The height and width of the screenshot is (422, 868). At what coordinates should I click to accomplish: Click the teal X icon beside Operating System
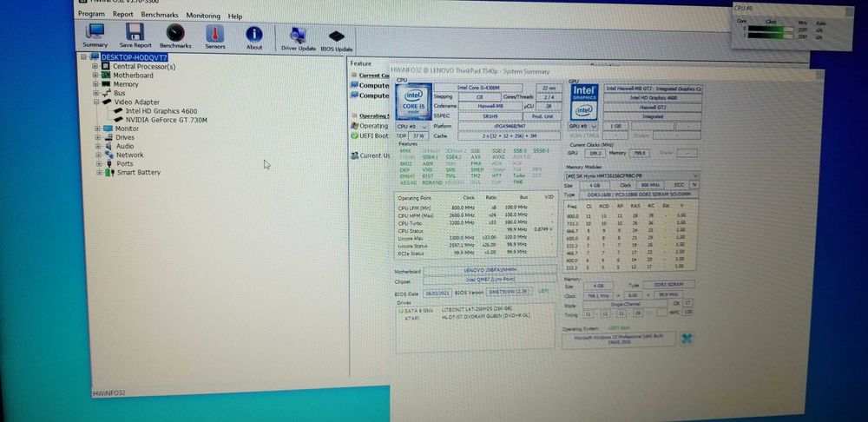coord(687,339)
